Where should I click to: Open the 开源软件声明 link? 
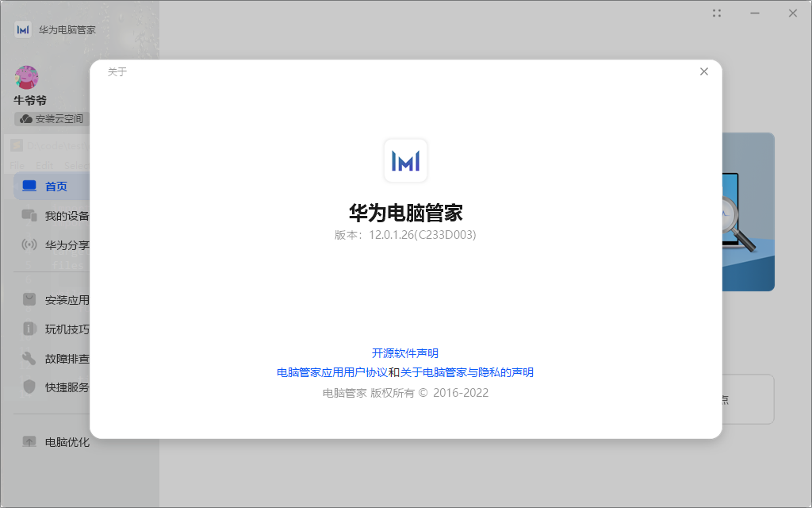(405, 353)
